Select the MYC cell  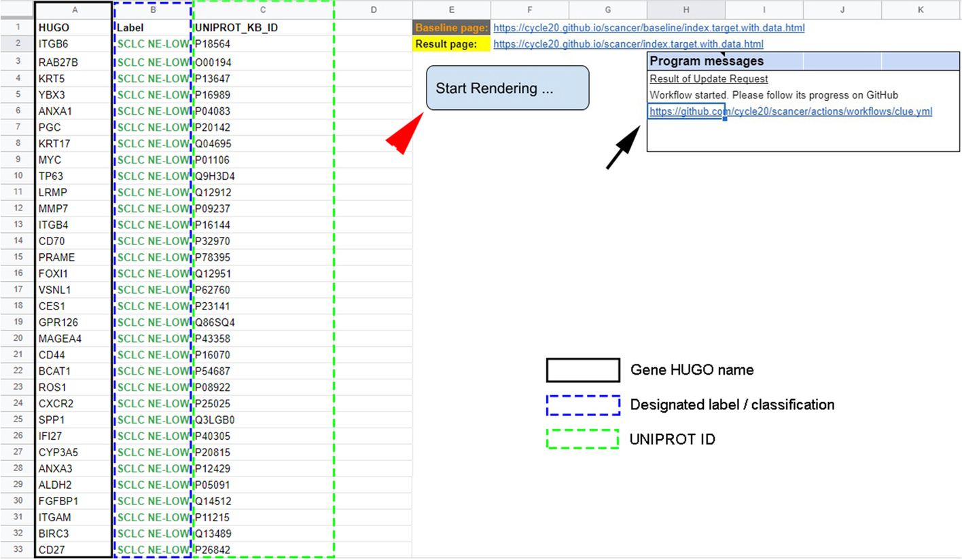[73, 160]
